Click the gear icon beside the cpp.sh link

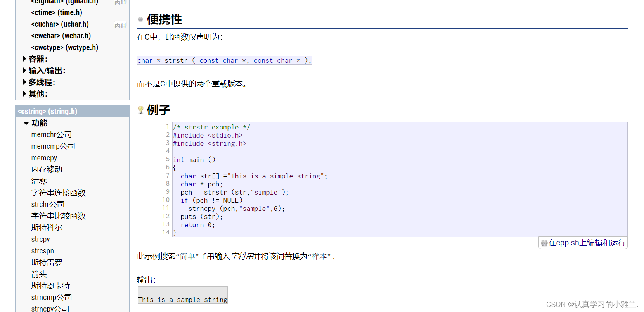pyautogui.click(x=544, y=243)
